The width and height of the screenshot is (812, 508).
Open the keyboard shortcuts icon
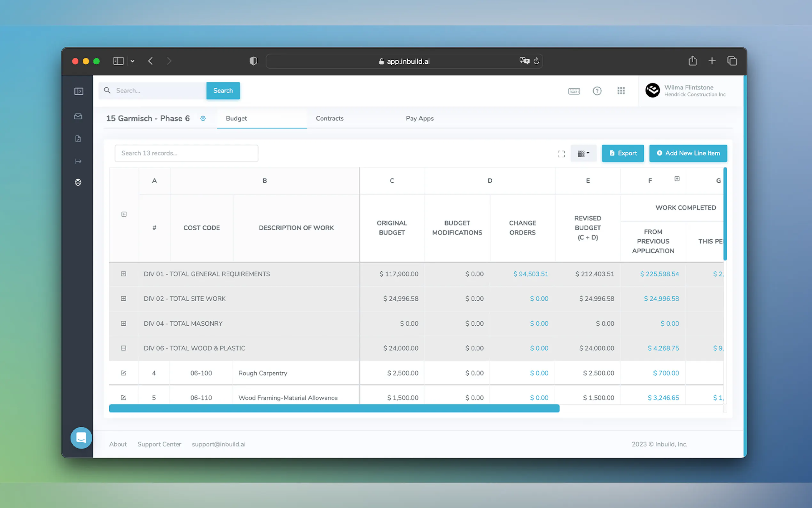(x=574, y=91)
